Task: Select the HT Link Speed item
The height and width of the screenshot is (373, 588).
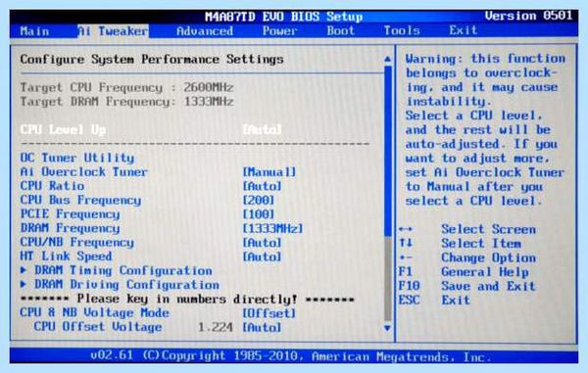Action: (x=66, y=256)
